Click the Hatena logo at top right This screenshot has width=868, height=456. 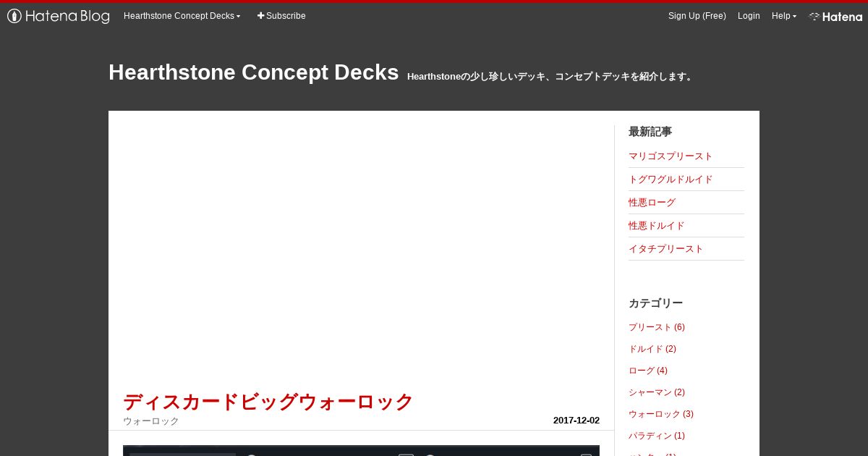835,17
